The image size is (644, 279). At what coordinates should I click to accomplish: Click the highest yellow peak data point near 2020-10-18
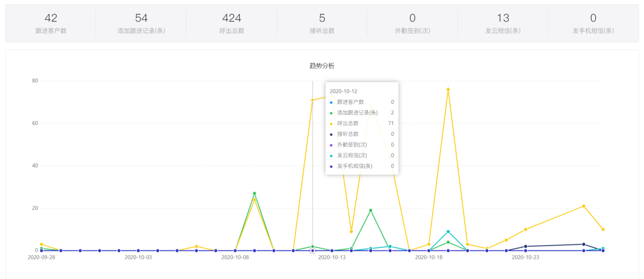coord(448,89)
